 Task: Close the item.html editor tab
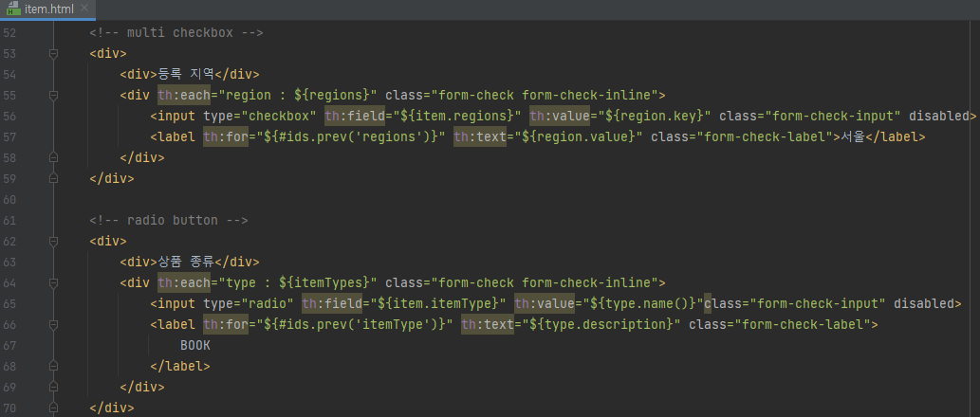85,9
